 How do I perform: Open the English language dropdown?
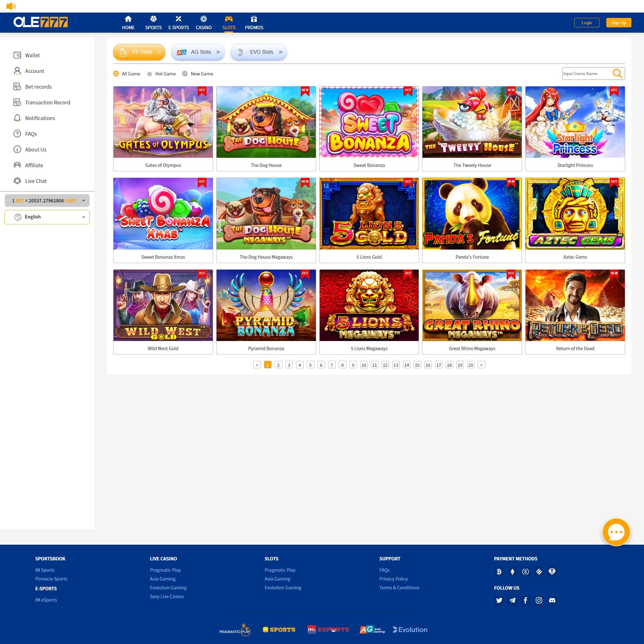point(47,217)
